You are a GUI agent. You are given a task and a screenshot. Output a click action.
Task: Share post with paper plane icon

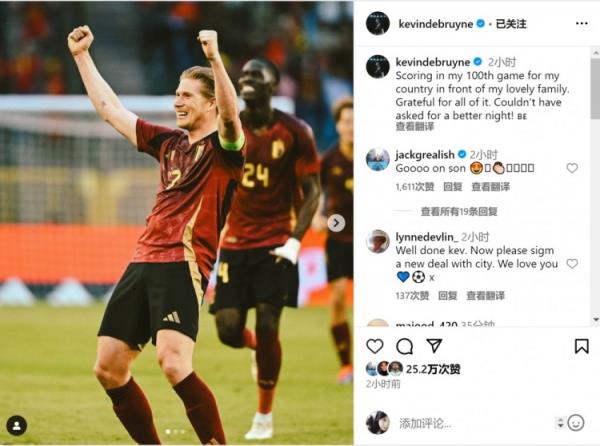[x=434, y=346]
